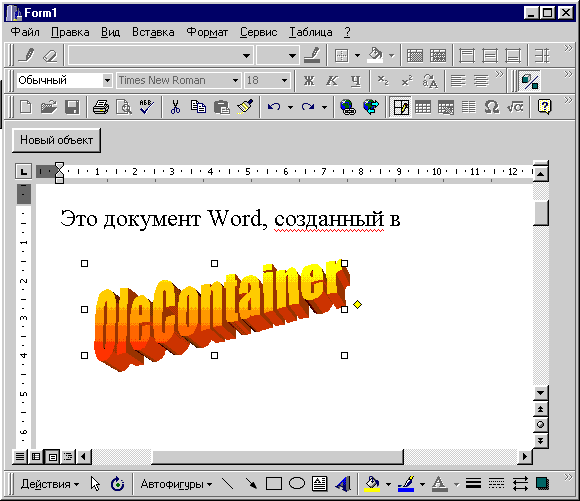Click the Outside Border button
The width and height of the screenshot is (580, 501).
point(341,56)
